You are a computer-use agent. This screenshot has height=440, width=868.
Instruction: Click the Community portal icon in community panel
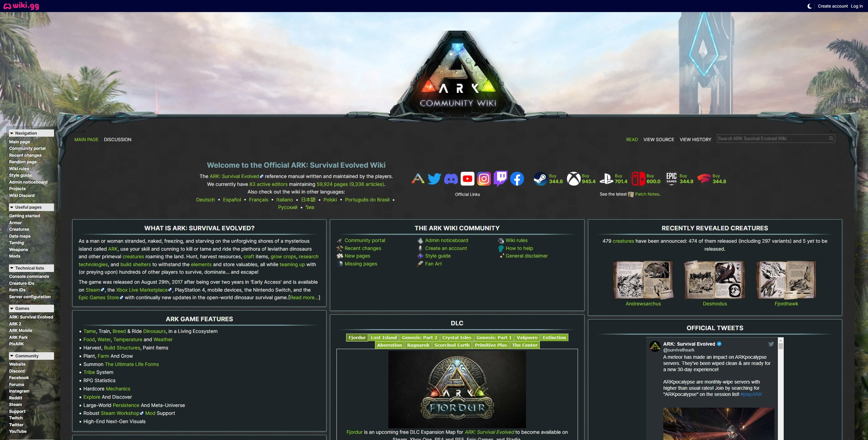(340, 241)
